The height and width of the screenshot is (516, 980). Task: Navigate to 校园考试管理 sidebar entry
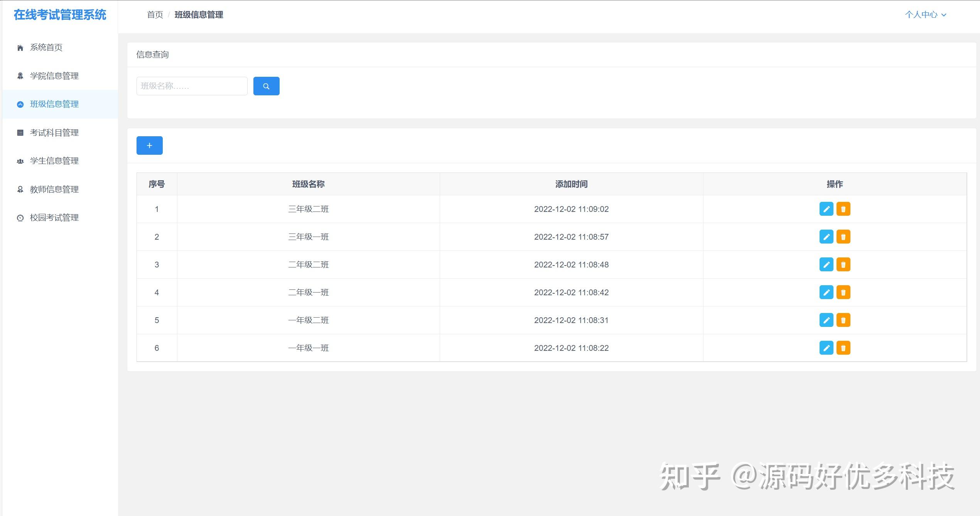pos(54,218)
